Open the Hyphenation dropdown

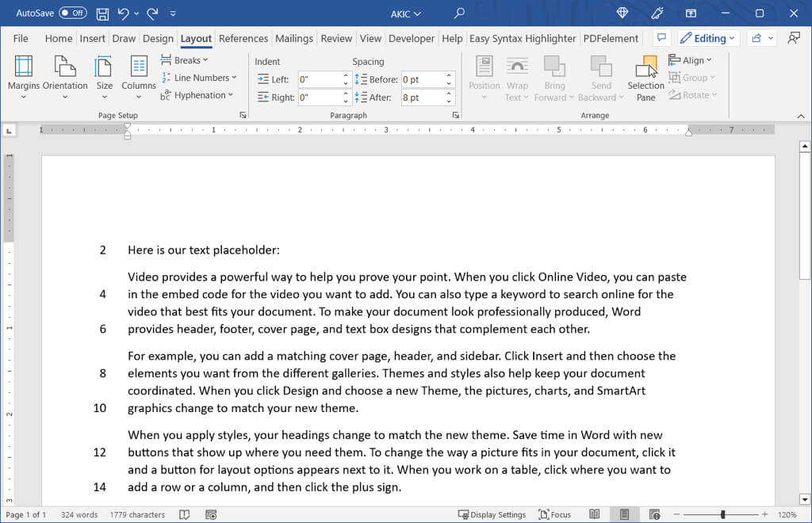click(x=197, y=95)
